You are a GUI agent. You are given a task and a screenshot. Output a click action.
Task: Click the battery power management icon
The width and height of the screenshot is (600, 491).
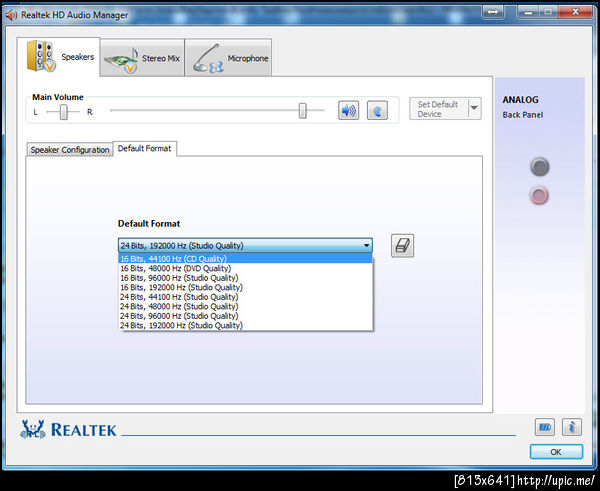(545, 427)
